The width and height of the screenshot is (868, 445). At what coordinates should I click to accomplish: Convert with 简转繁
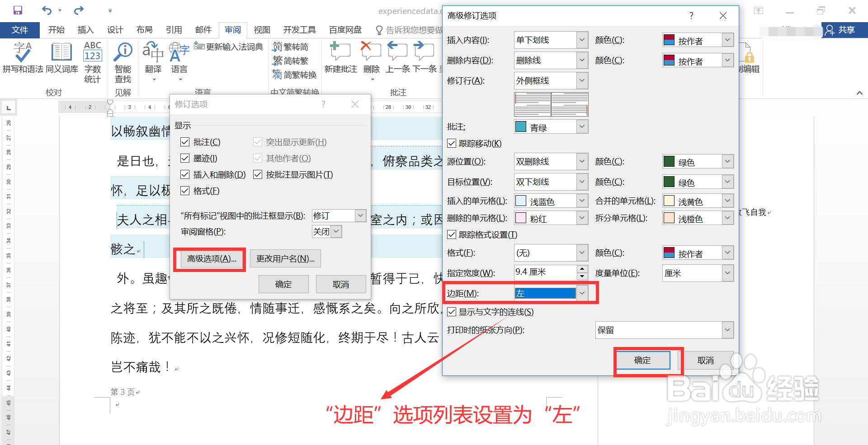click(290, 61)
